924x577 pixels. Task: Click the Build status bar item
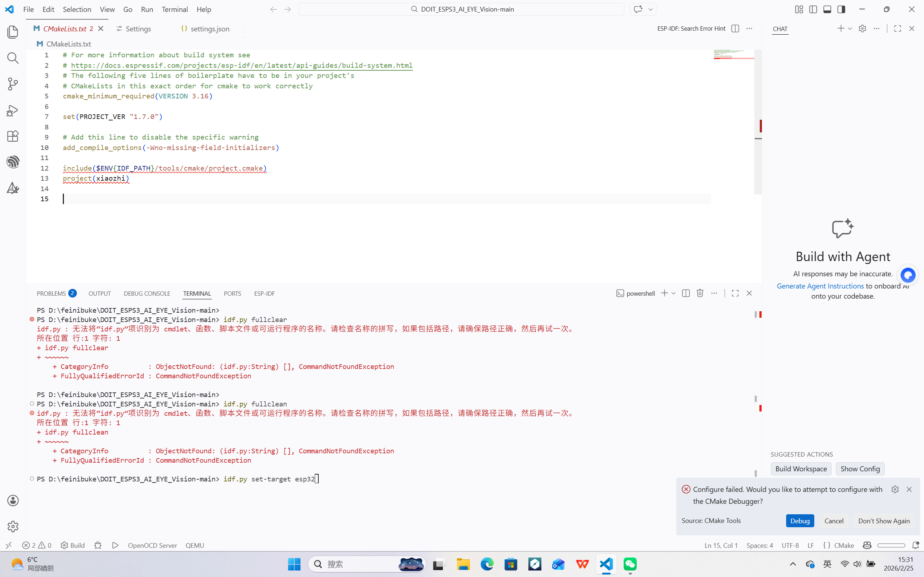click(73, 545)
